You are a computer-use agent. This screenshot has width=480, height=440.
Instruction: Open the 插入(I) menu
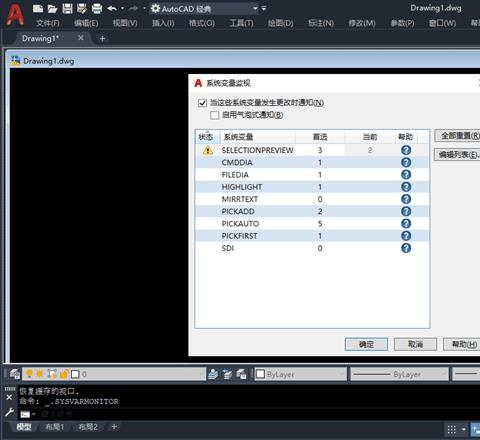pos(163,23)
